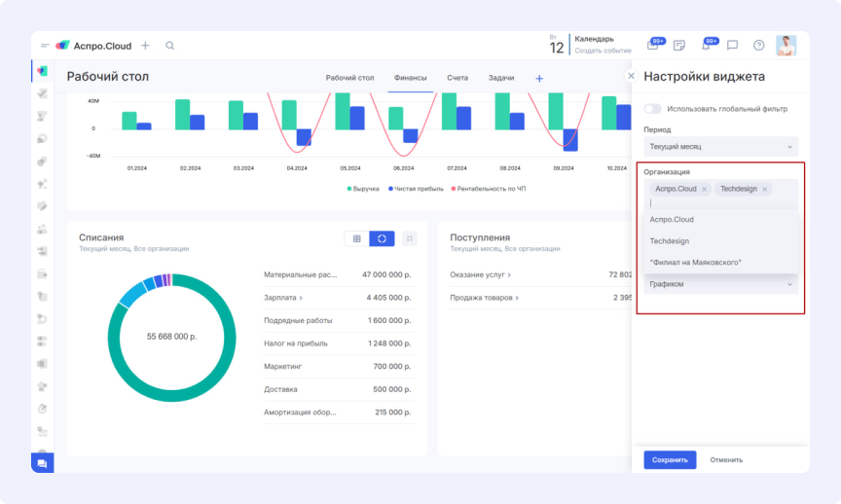The height and width of the screenshot is (504, 841).
Task: Remove the Аспро.Cloud organization tag
Action: coord(704,189)
